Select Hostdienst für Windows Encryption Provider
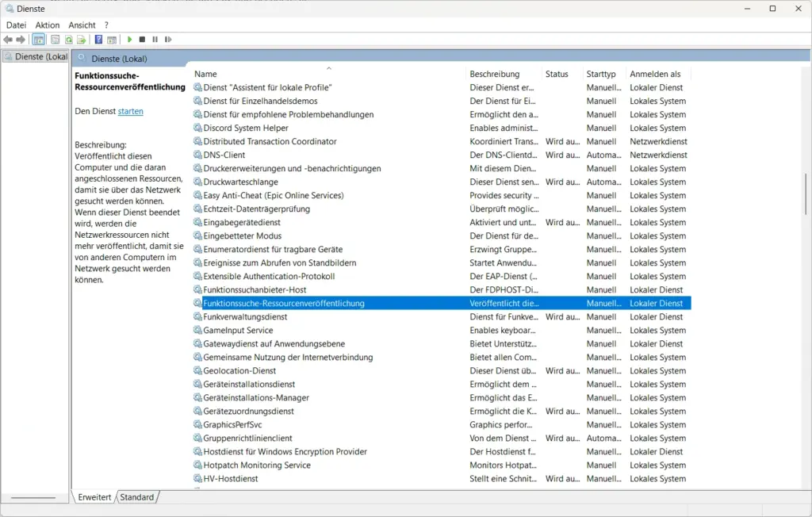812x517 pixels. [442, 451]
